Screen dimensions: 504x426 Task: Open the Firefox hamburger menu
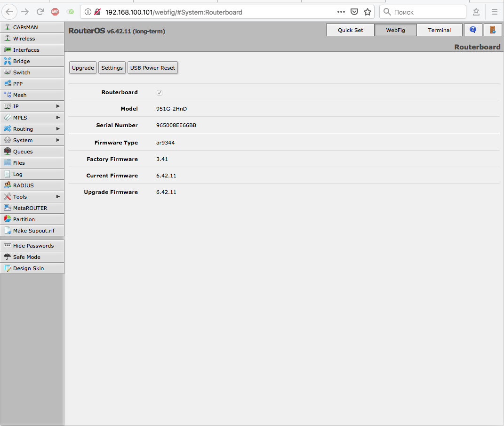tap(495, 12)
